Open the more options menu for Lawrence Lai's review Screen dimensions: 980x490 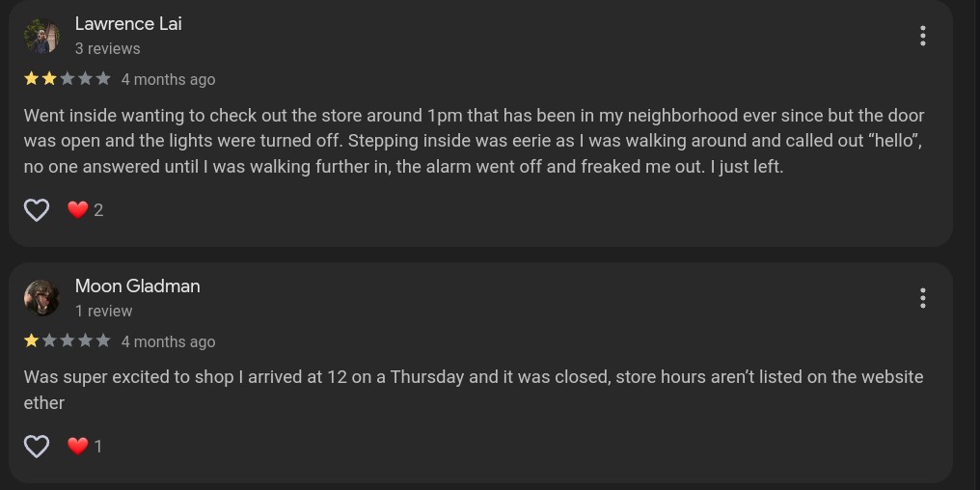tap(922, 36)
